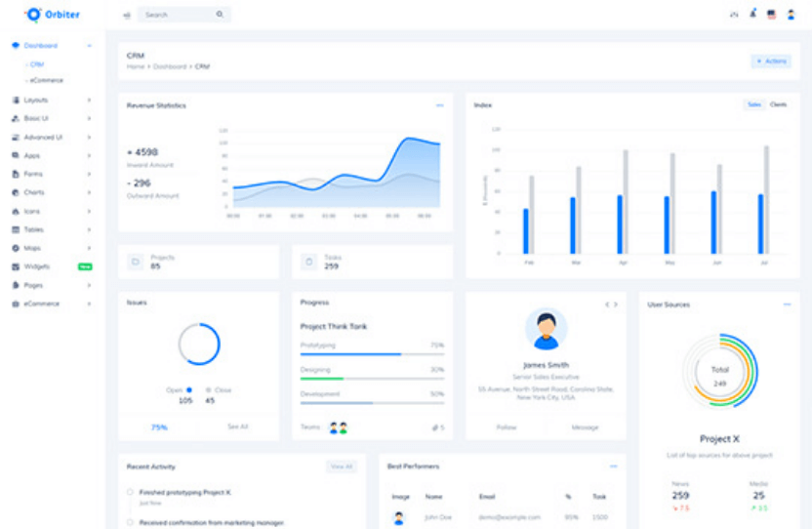Select 'Received confirmation from marketing manager' marker

coord(130,522)
